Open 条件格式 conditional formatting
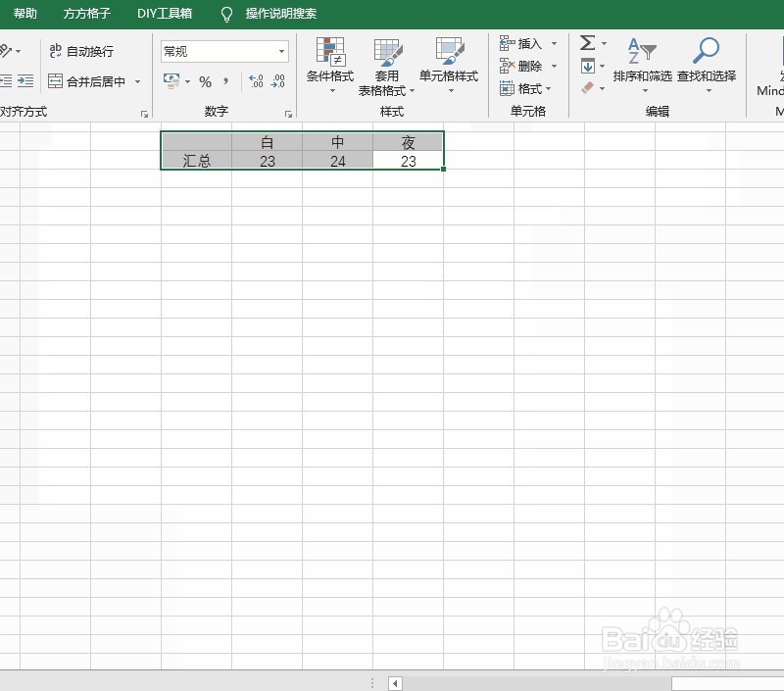The width and height of the screenshot is (784, 691). 330,66
